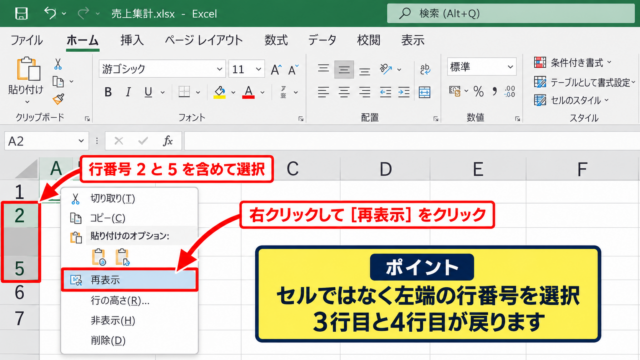Choose 削除(D) in context menu
640x360 pixels.
(129, 340)
